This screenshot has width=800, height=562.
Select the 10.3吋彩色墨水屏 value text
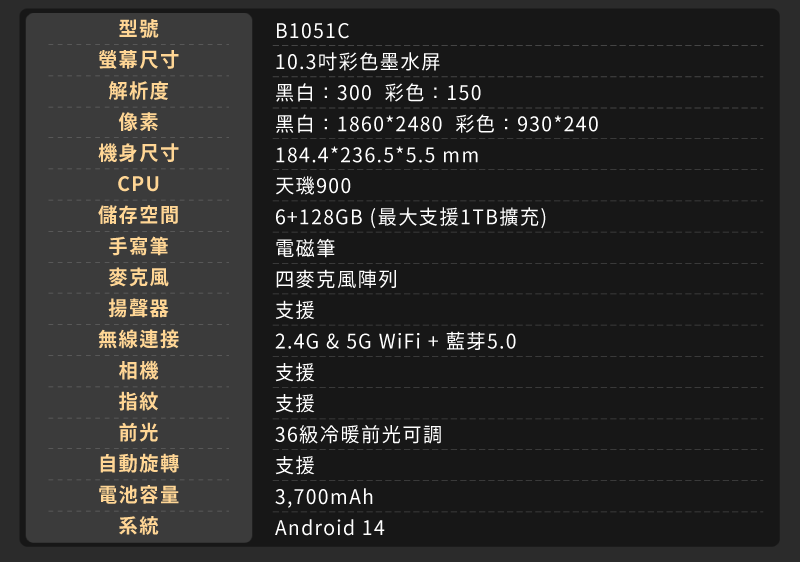coord(358,62)
